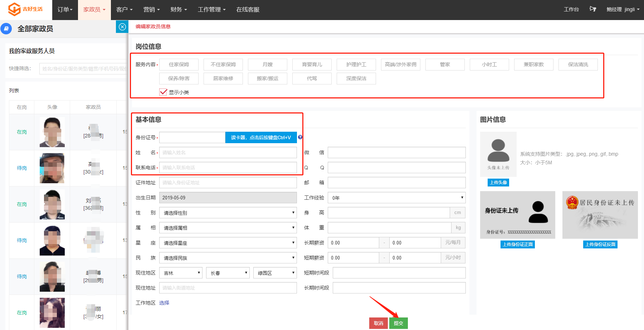Click the 选择 link for 工作地区
This screenshot has height=330, width=644.
pos(164,303)
